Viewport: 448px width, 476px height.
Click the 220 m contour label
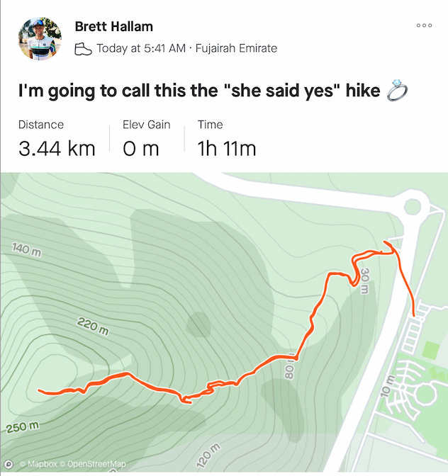point(93,326)
